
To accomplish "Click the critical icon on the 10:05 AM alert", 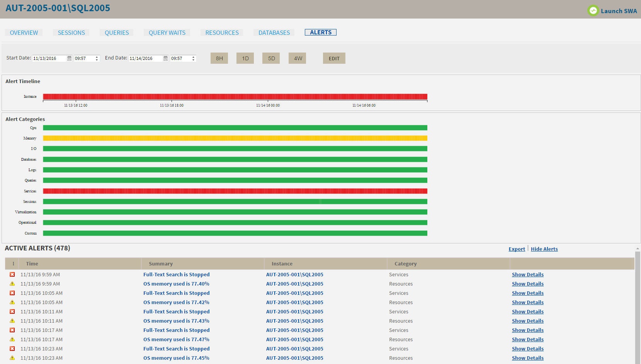I will click(x=12, y=293).
